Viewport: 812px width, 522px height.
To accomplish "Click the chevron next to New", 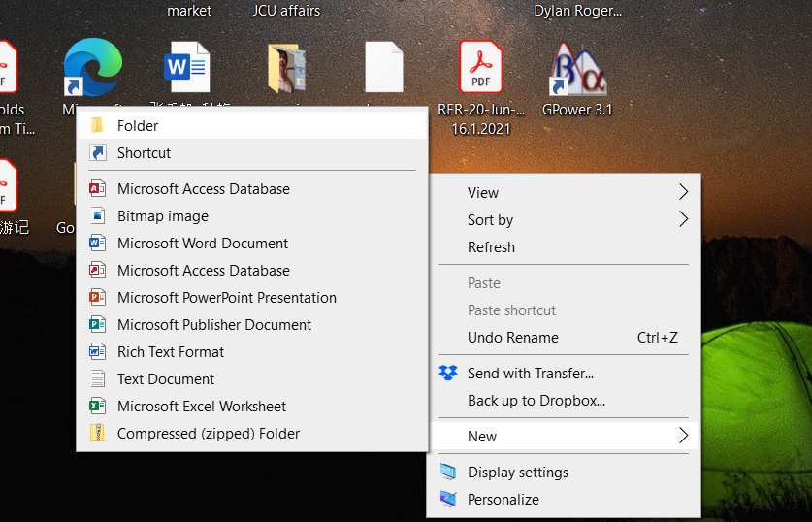I will pos(684,436).
